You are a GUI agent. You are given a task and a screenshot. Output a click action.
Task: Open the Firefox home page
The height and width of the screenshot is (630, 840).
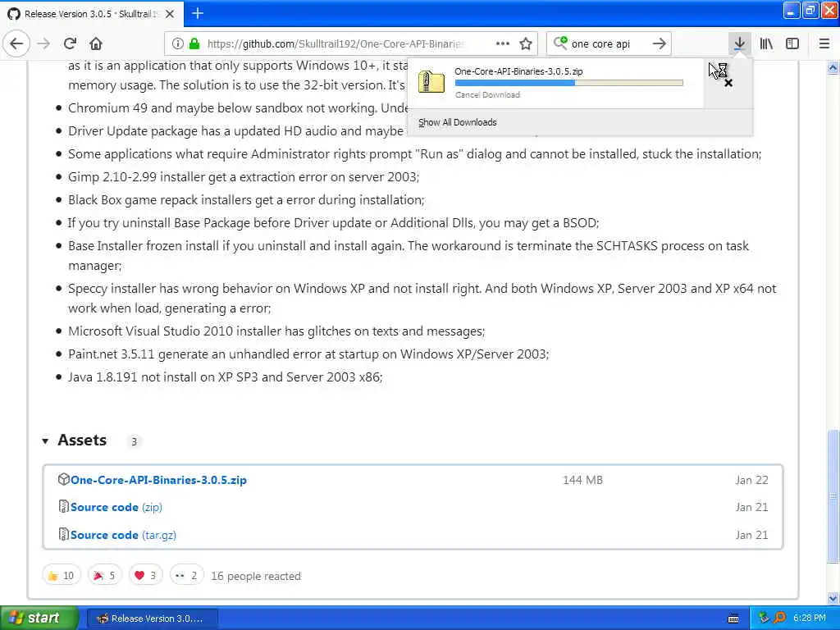coord(96,43)
